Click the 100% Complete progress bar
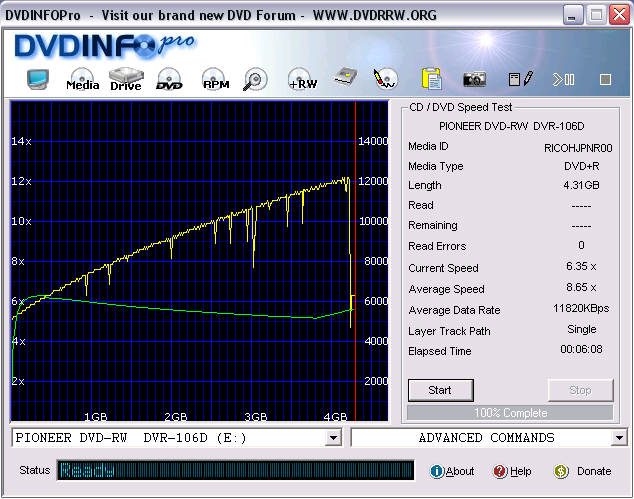 (510, 413)
